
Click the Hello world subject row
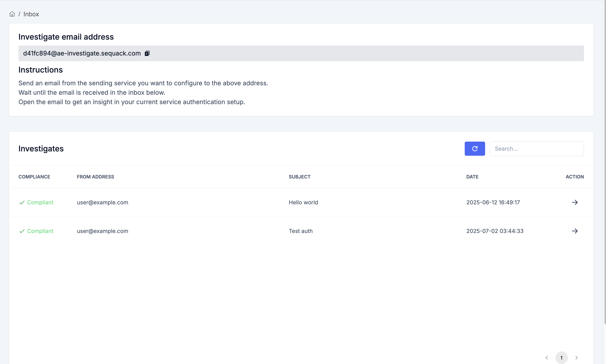[x=303, y=202]
